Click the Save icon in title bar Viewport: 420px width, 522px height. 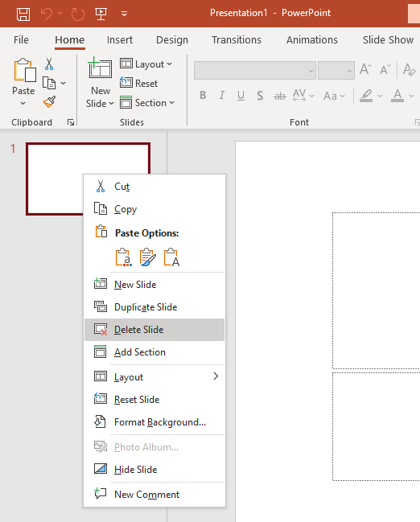coord(23,14)
